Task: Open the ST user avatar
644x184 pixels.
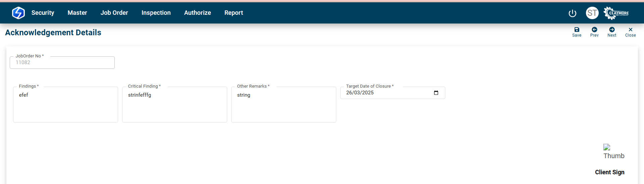Action: [x=592, y=13]
